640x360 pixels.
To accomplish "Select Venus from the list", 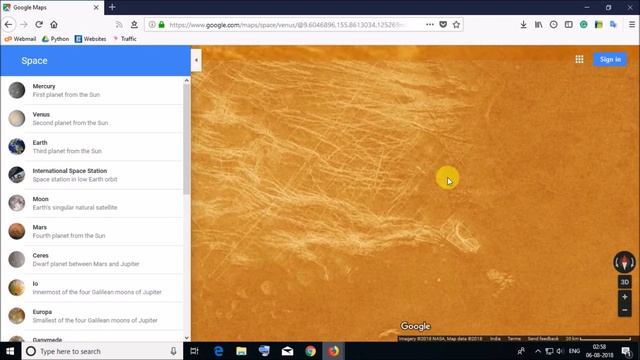I will pyautogui.click(x=92, y=118).
